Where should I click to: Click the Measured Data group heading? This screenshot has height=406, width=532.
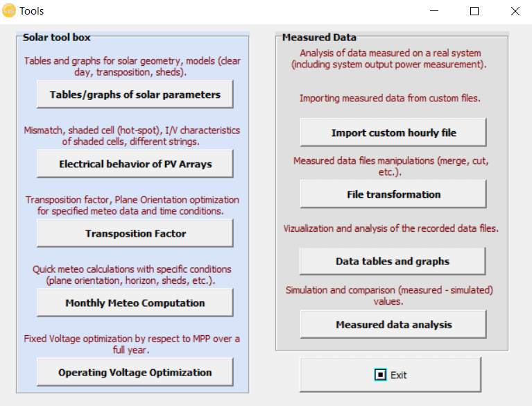click(319, 37)
